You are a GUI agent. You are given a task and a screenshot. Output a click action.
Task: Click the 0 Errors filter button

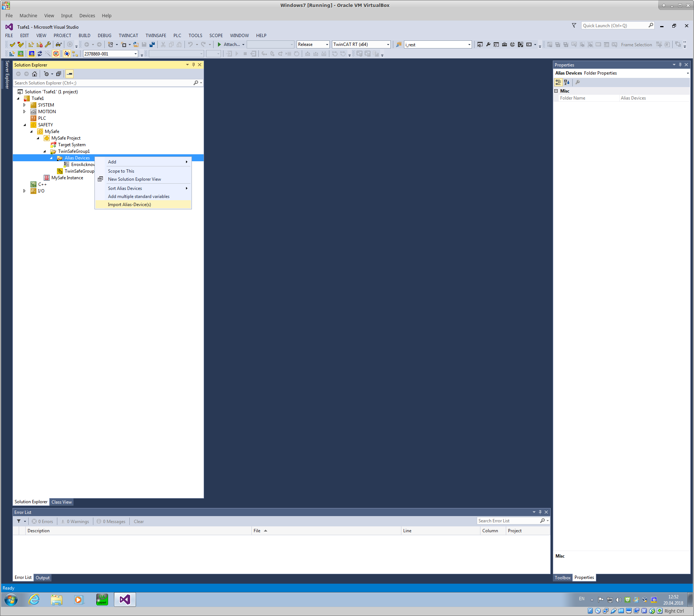[42, 522]
